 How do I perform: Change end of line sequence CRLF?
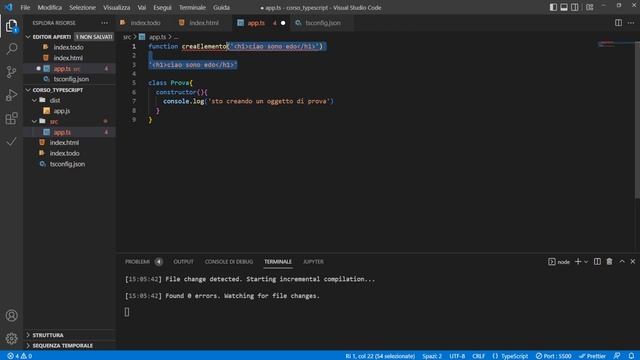coord(478,356)
